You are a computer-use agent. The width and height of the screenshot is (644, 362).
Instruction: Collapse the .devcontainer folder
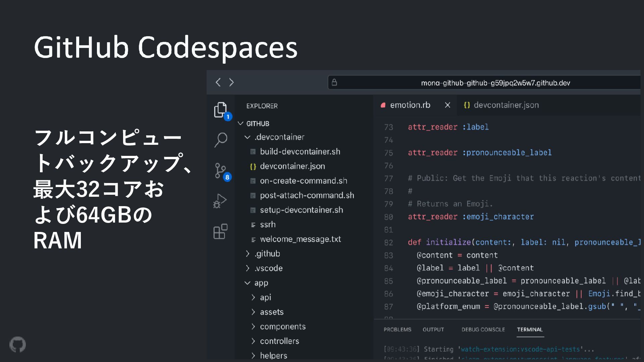[248, 137]
